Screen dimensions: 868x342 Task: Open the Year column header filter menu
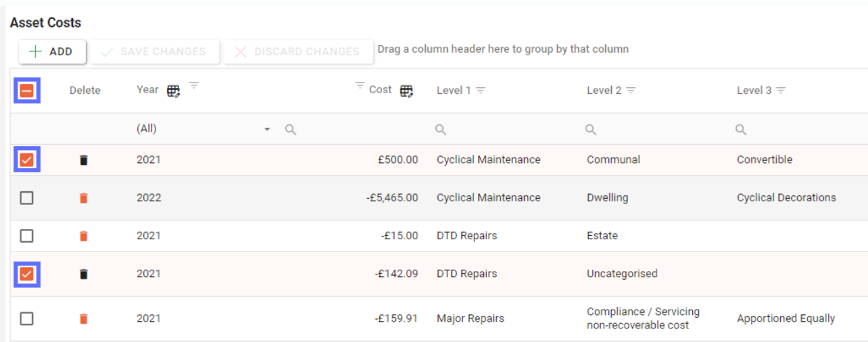point(194,85)
